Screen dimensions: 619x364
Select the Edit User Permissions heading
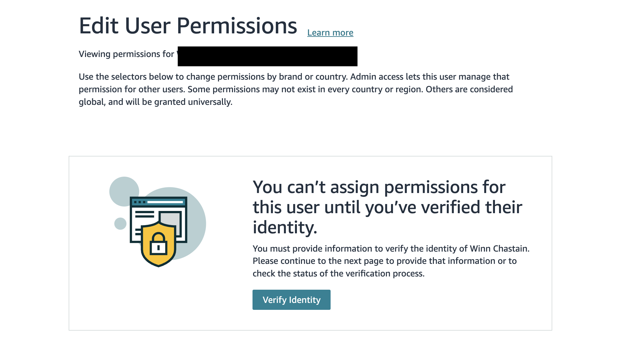(x=188, y=26)
